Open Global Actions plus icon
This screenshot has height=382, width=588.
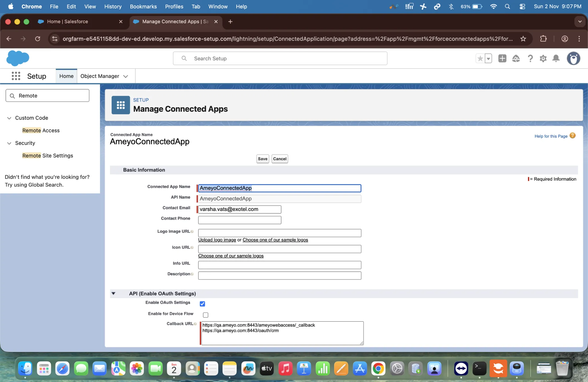click(502, 59)
